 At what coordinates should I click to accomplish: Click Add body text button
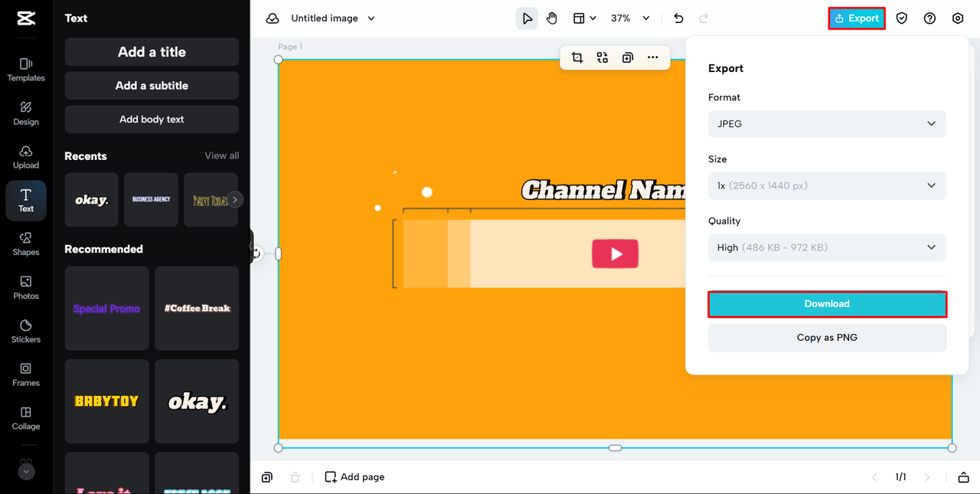pyautogui.click(x=152, y=119)
